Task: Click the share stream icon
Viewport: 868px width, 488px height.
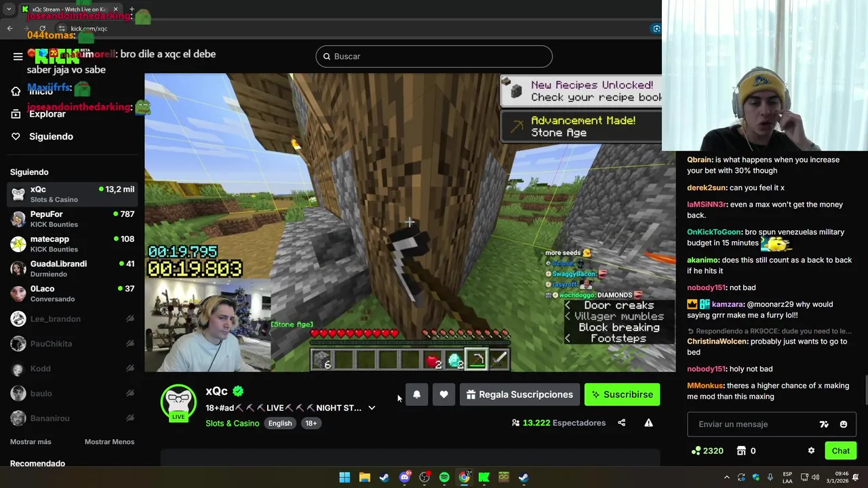Action: point(621,423)
